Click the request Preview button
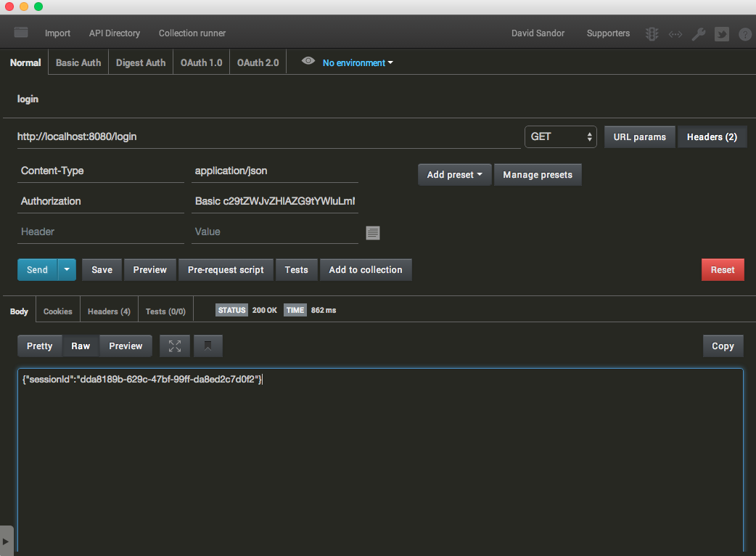 coord(150,269)
